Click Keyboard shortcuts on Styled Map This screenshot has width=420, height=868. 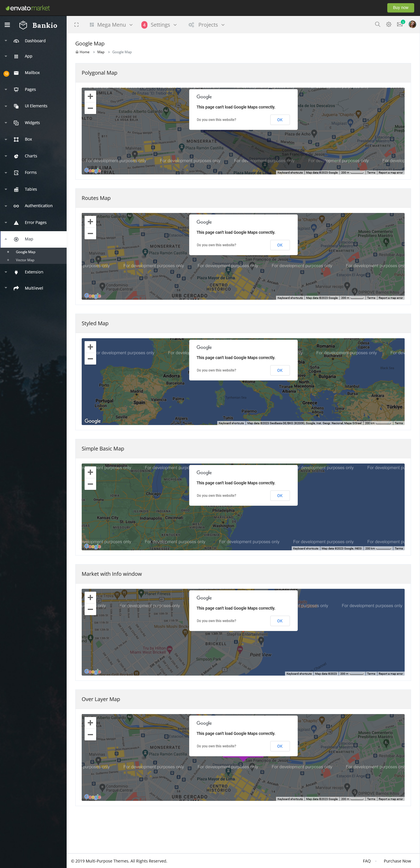point(231,423)
